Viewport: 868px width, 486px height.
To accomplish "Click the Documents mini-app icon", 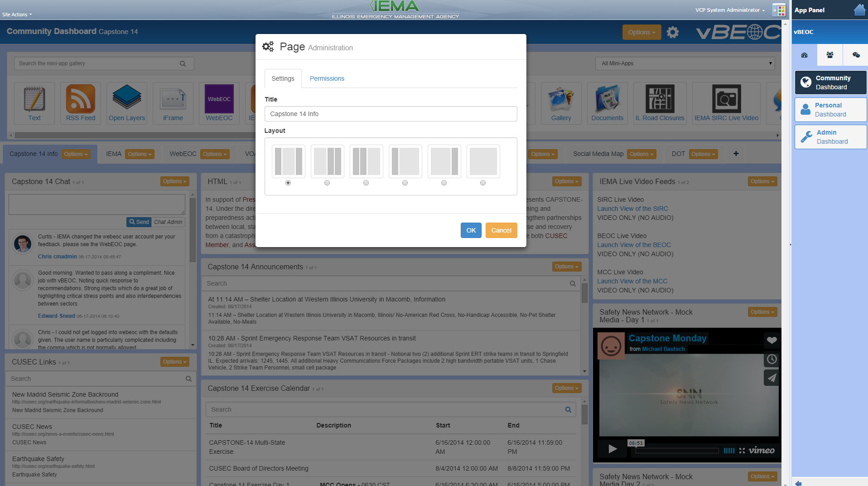I will (x=607, y=99).
